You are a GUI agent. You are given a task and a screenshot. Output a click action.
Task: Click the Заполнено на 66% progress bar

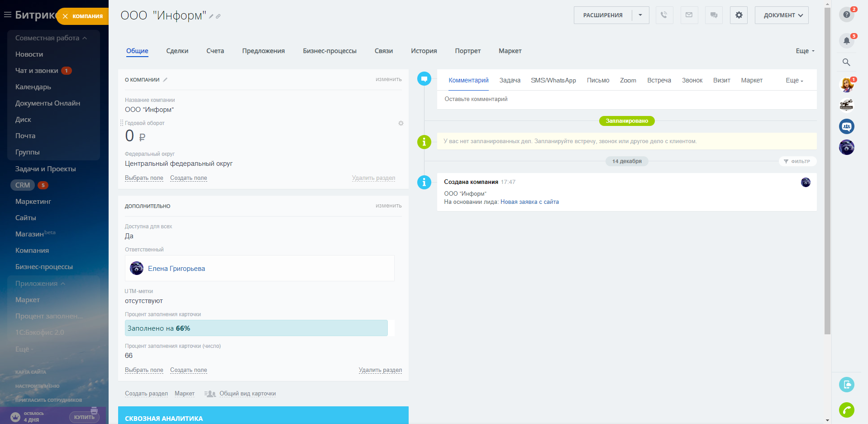pyautogui.click(x=256, y=328)
